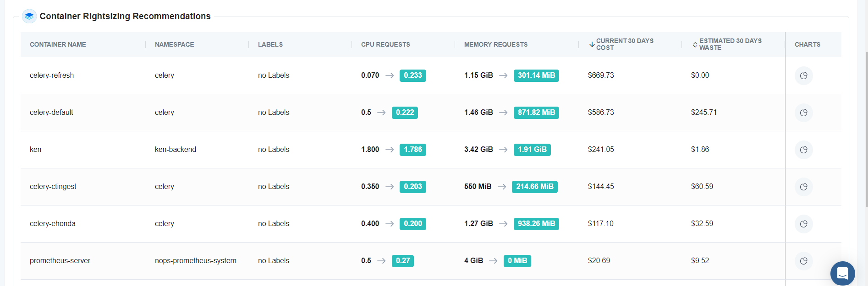Open the chat support bubble
The height and width of the screenshot is (286, 868).
(842, 273)
